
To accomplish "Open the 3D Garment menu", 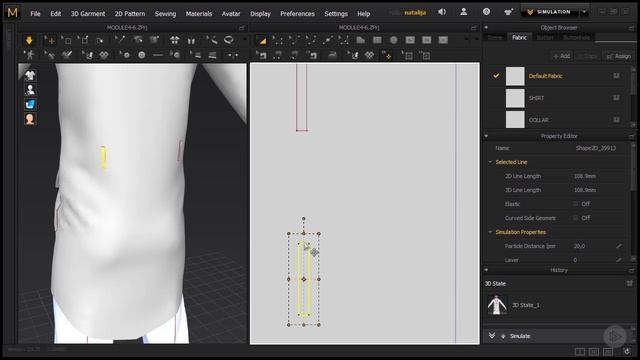I will [x=88, y=13].
